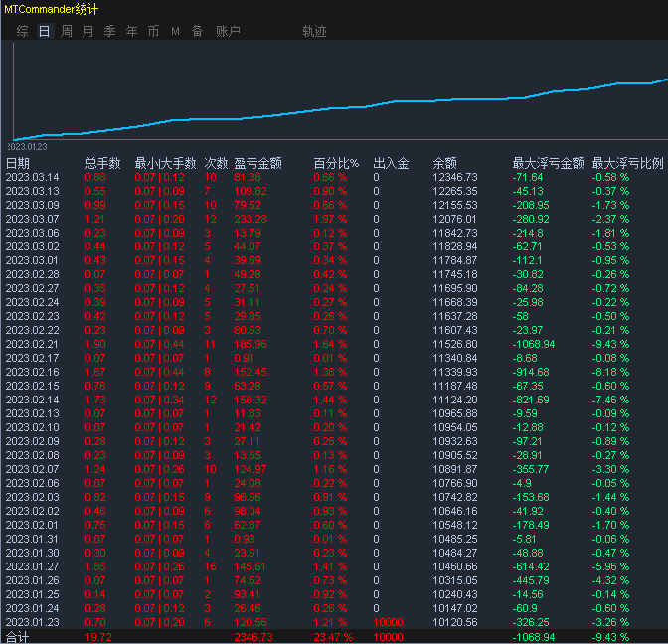Select the 2023.02.21 row date
Image resolution: width=668 pixels, height=644 pixels.
(x=33, y=344)
